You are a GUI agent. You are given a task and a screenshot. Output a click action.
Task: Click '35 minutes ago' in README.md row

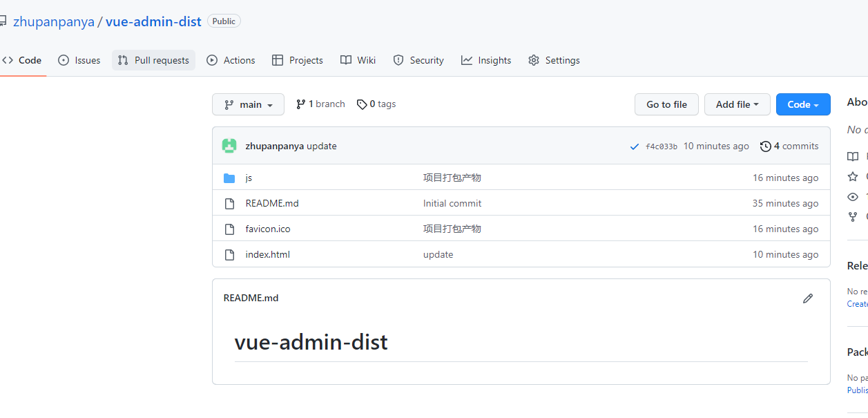pos(785,203)
